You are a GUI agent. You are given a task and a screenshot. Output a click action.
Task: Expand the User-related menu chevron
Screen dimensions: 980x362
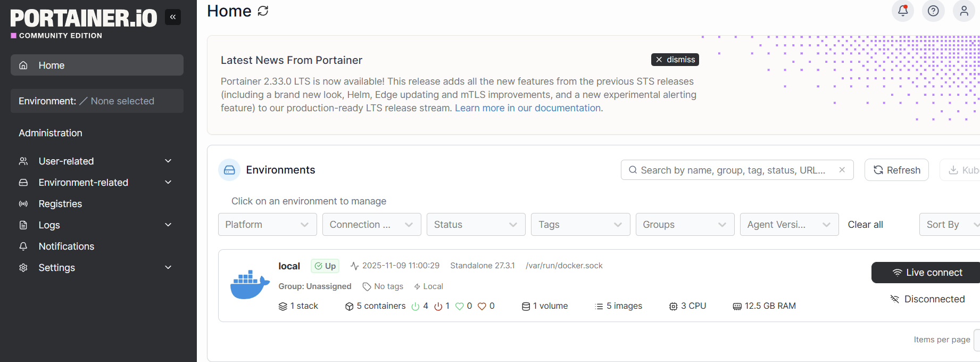[168, 161]
